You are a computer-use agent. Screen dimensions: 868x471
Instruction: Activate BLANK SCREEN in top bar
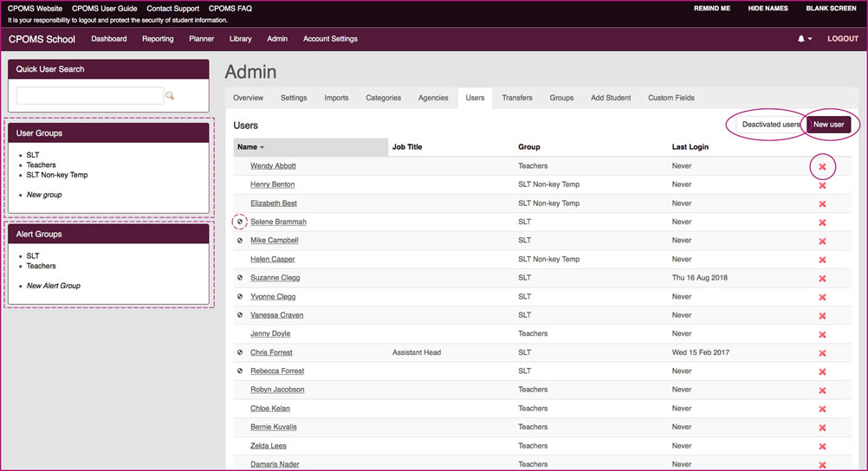[x=831, y=9]
